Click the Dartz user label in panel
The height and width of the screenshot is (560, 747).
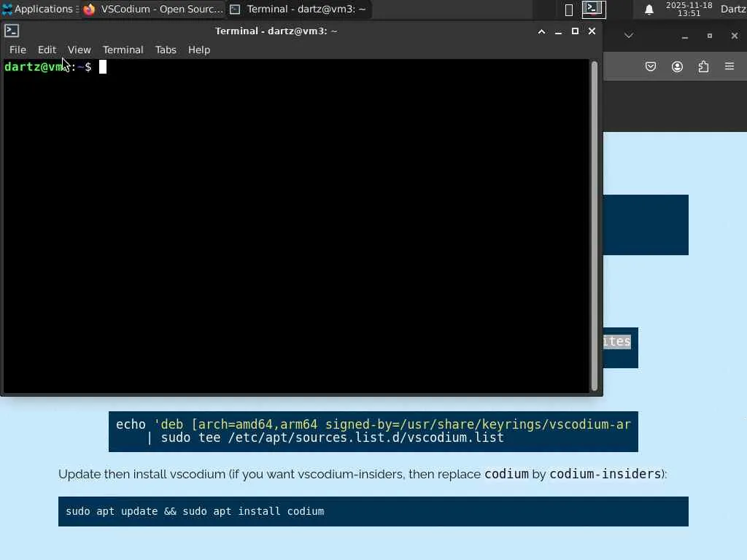[734, 9]
